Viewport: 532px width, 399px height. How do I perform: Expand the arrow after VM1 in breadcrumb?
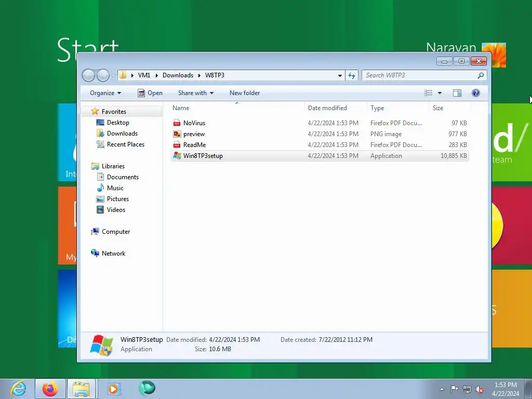(156, 75)
